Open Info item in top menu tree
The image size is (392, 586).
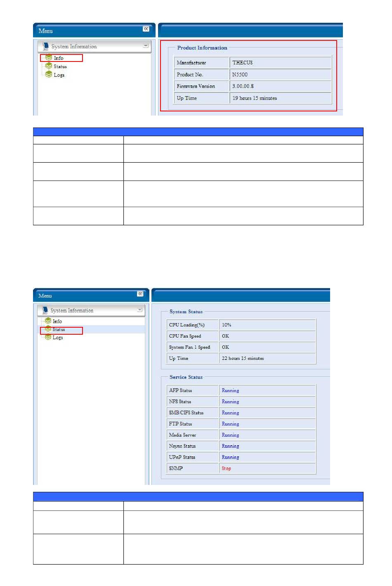point(59,58)
